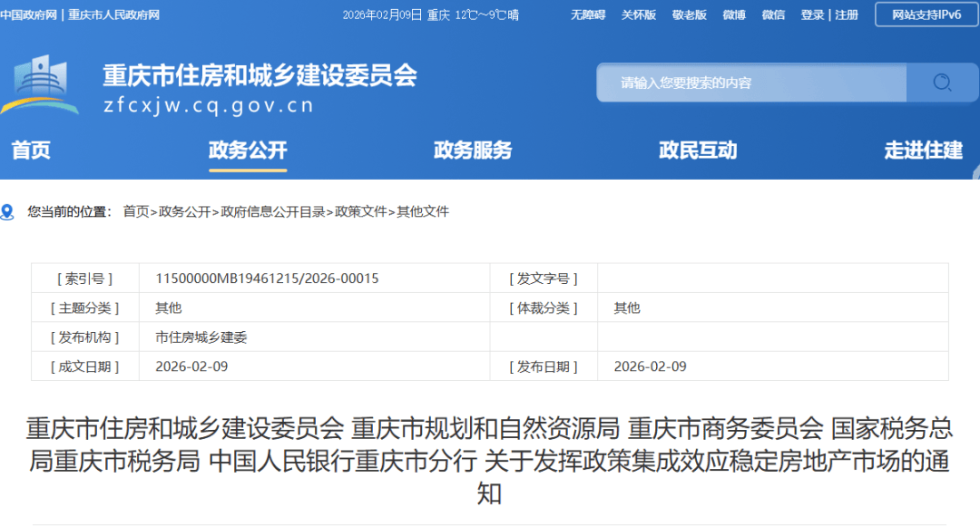The width and height of the screenshot is (980, 527).
Task: Switch to 关怀版 care version
Action: [x=639, y=15]
